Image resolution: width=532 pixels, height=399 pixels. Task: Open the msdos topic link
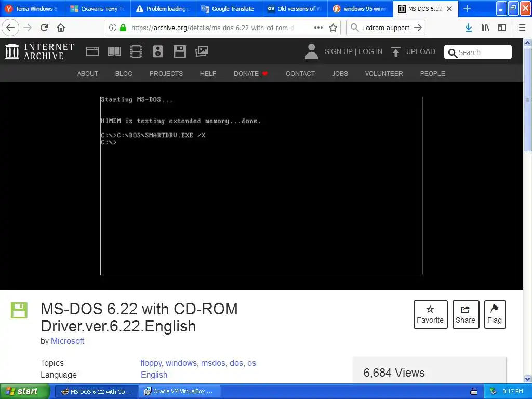(x=213, y=363)
